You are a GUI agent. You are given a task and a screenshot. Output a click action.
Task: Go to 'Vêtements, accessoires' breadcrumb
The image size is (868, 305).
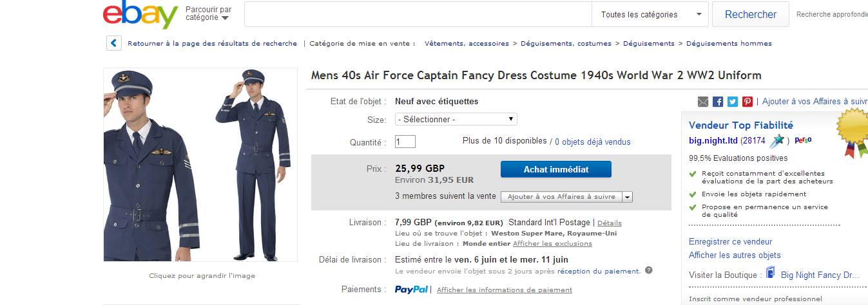[467, 44]
